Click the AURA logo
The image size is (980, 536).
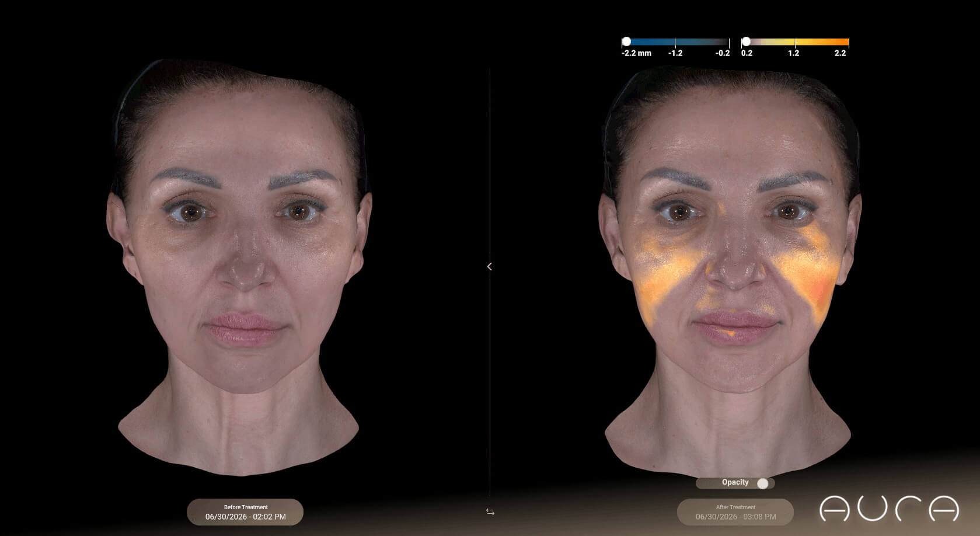click(889, 508)
